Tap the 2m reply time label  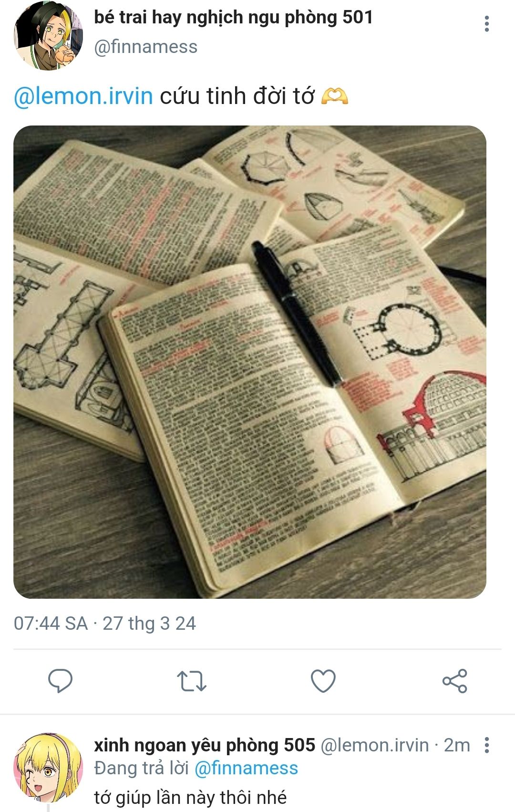pyautogui.click(x=457, y=745)
